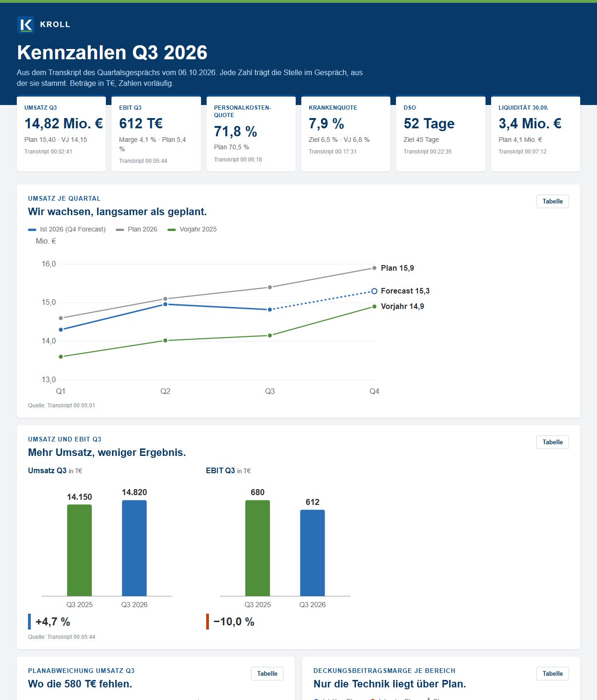Screen dimensions: 597x700
Task: Click the Plan 4,1 Mio. € text
Action: [x=520, y=140]
